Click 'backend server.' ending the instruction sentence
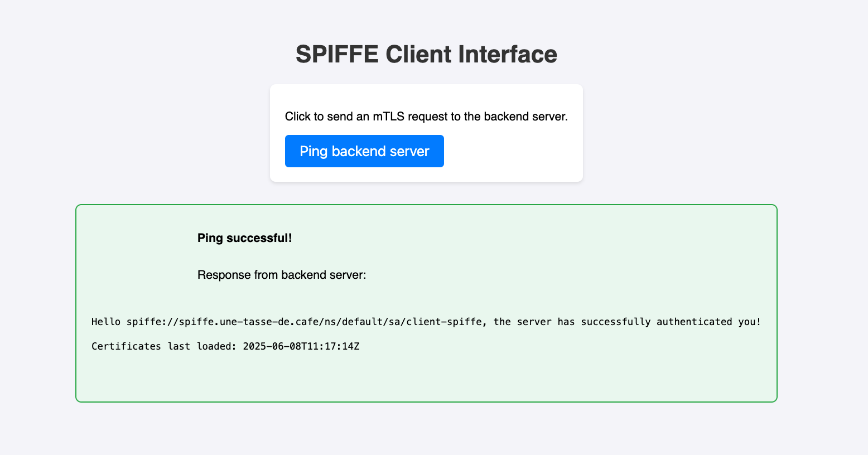This screenshot has height=455, width=868. (525, 117)
